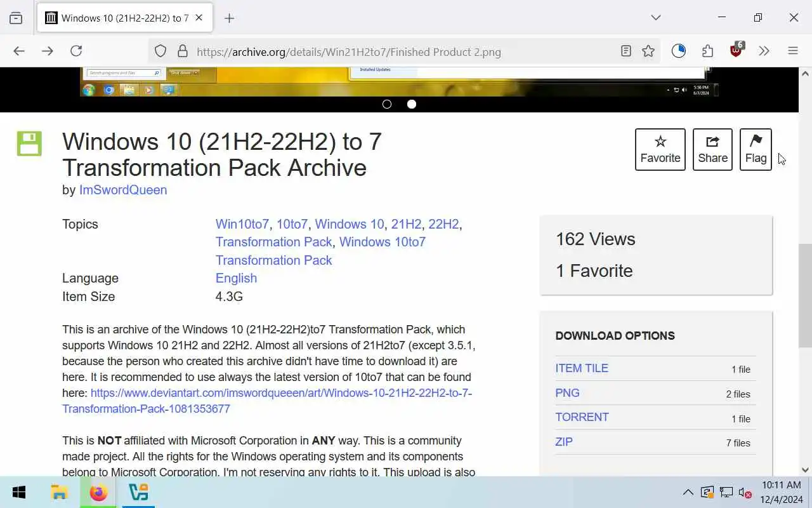The image size is (812, 508).
Task: Click the 7 files count
Action: pos(738,443)
